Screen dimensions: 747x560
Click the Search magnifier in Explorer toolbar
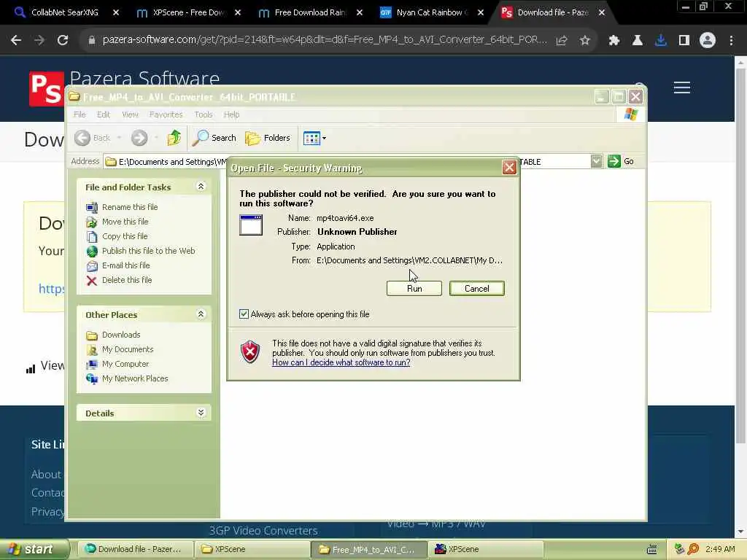click(201, 138)
